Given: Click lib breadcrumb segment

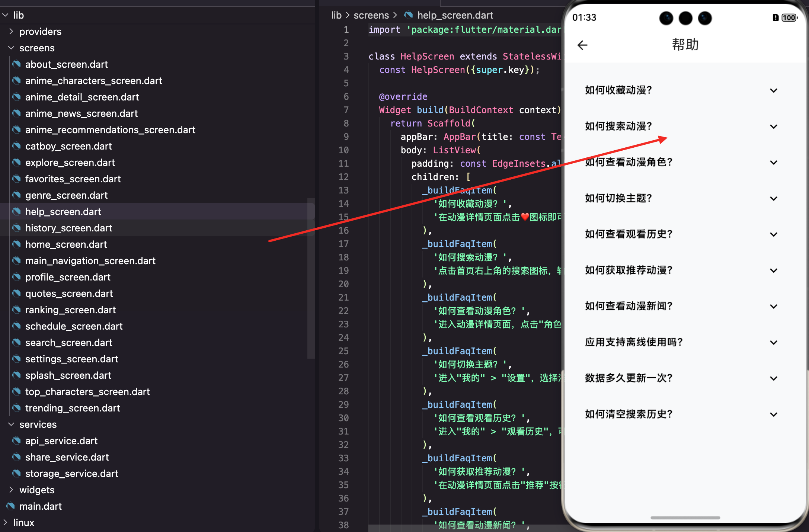Looking at the screenshot, I should (336, 15).
